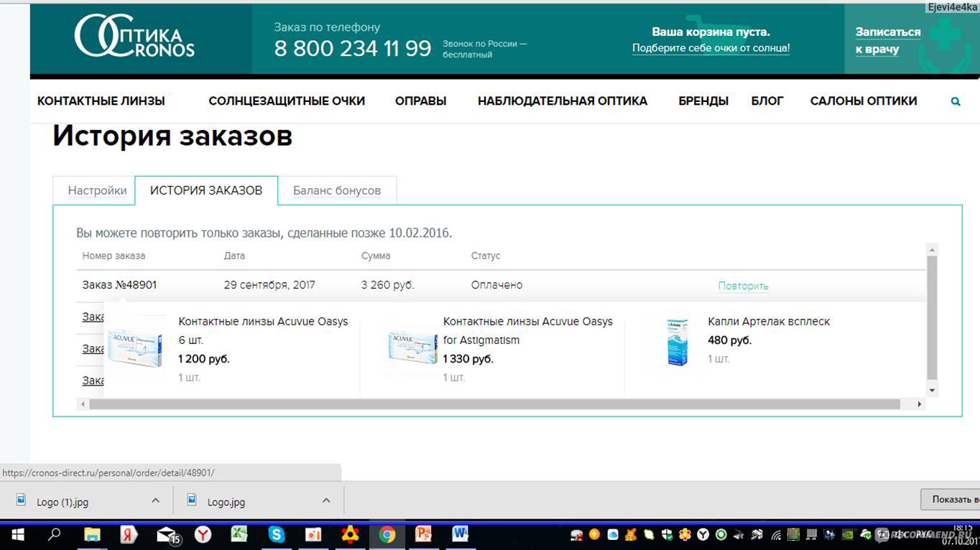Click Ваша корзина пуста text

[711, 32]
